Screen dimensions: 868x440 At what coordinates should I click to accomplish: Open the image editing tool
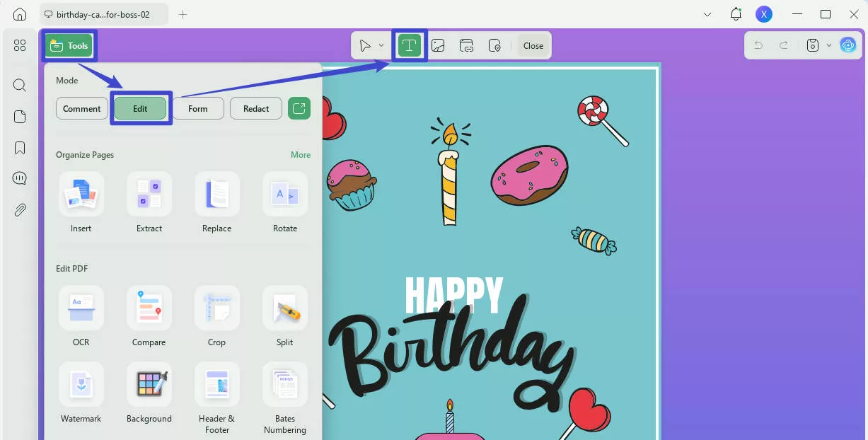[x=438, y=45]
